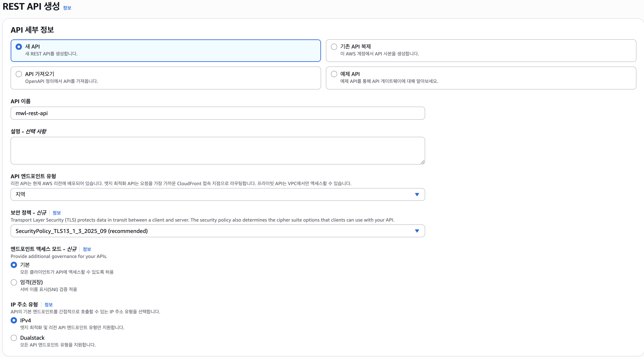Choose the IPv4 address type
This screenshot has width=644, height=357.
point(14,320)
